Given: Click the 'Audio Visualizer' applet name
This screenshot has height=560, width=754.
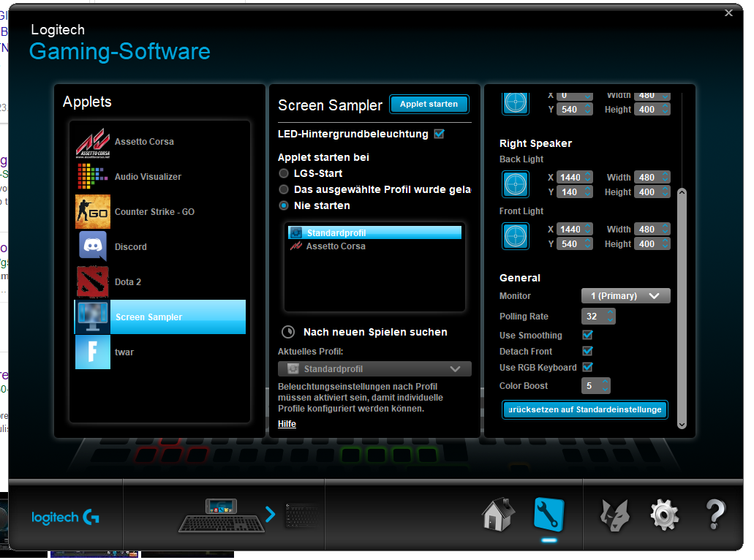Looking at the screenshot, I should coord(148,176).
